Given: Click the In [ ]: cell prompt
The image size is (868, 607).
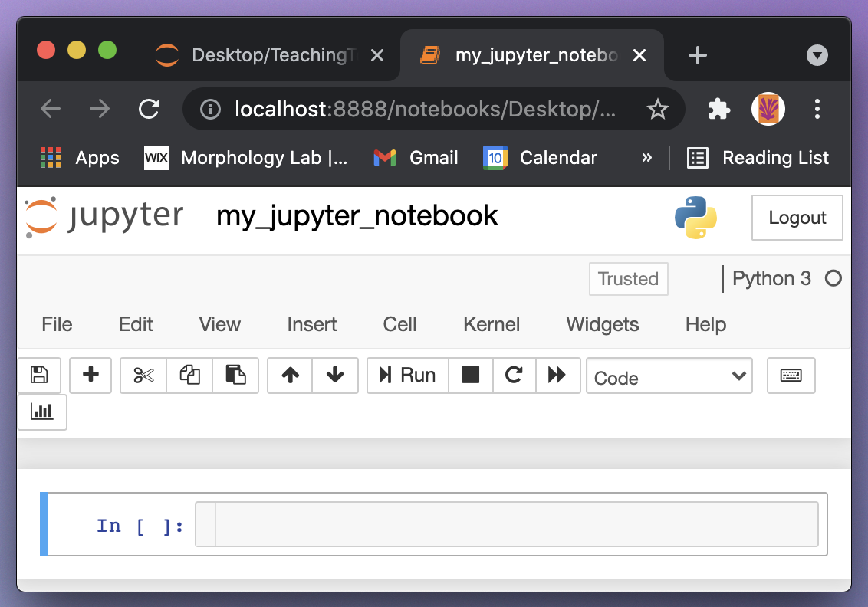Looking at the screenshot, I should [140, 526].
